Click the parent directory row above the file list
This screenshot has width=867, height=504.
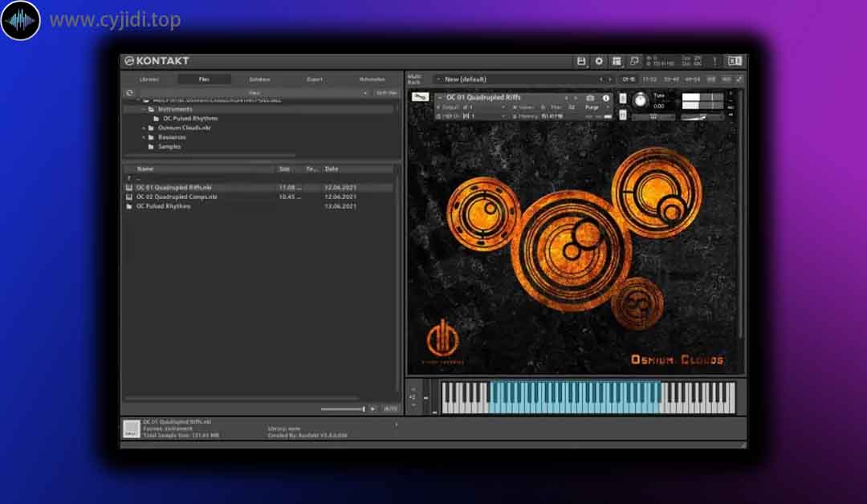259,178
